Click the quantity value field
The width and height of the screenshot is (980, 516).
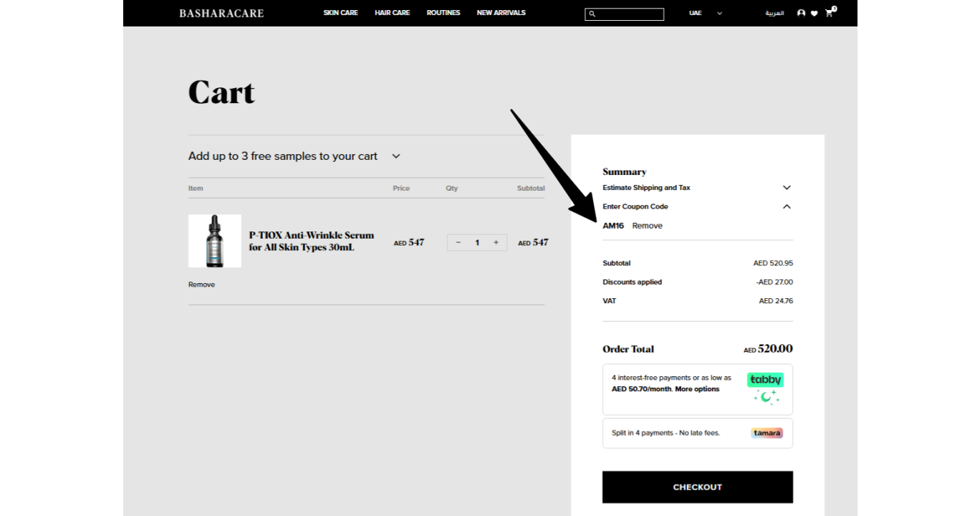click(477, 242)
